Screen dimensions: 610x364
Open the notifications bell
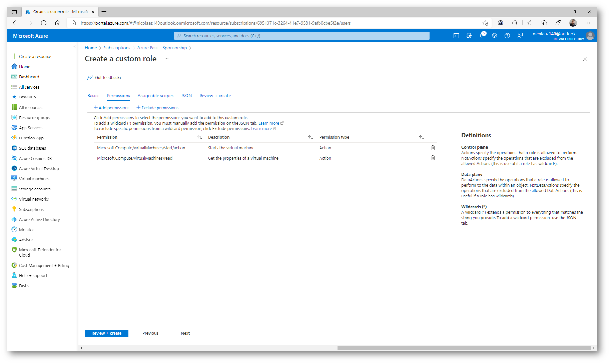point(482,36)
